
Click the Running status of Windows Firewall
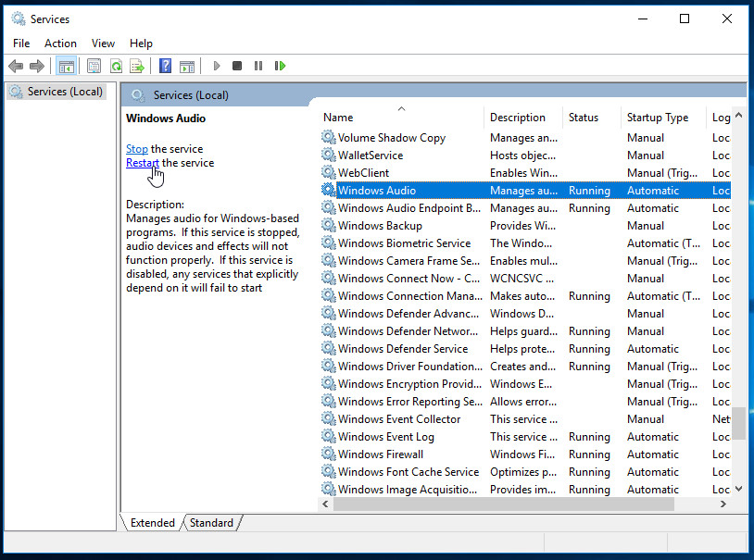[x=589, y=454]
